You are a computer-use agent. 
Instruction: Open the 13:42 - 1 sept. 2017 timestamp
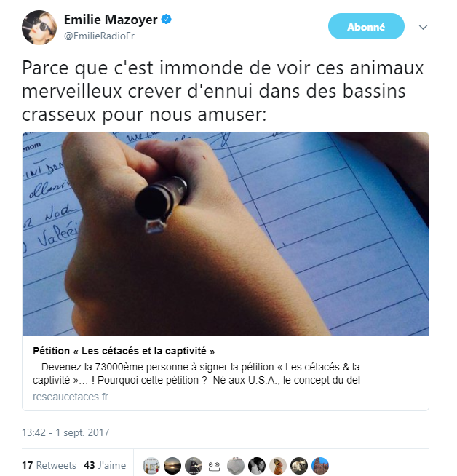click(x=65, y=432)
